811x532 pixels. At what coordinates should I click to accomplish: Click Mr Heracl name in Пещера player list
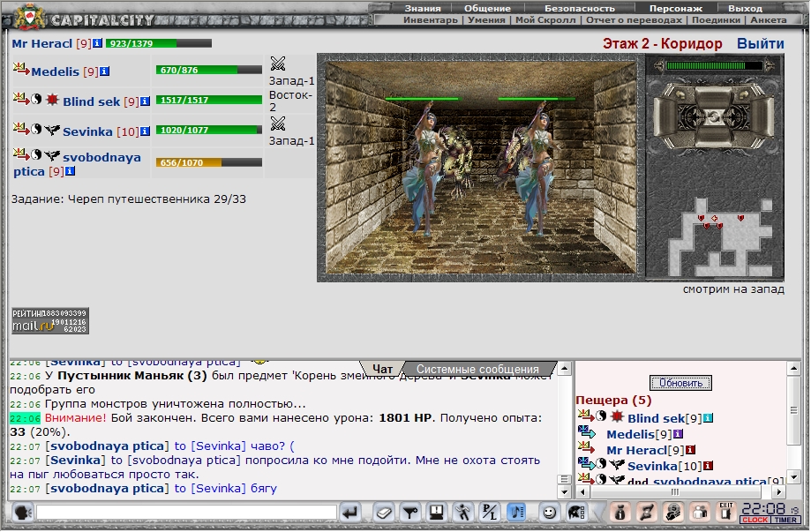pyautogui.click(x=636, y=450)
